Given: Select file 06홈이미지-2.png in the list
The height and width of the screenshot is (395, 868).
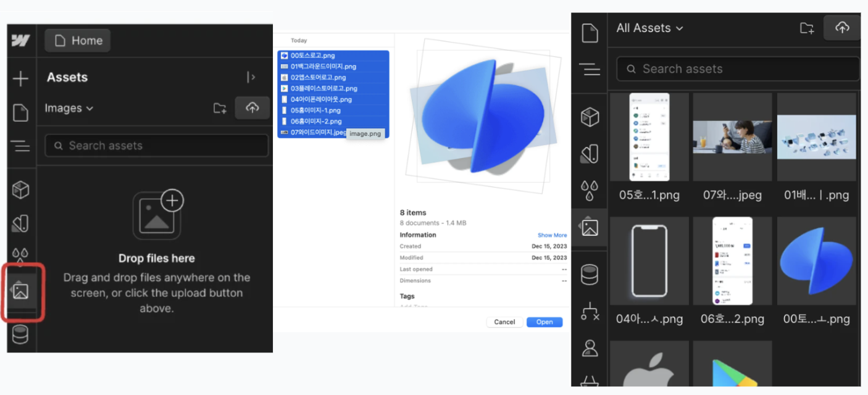Looking at the screenshot, I should 333,122.
